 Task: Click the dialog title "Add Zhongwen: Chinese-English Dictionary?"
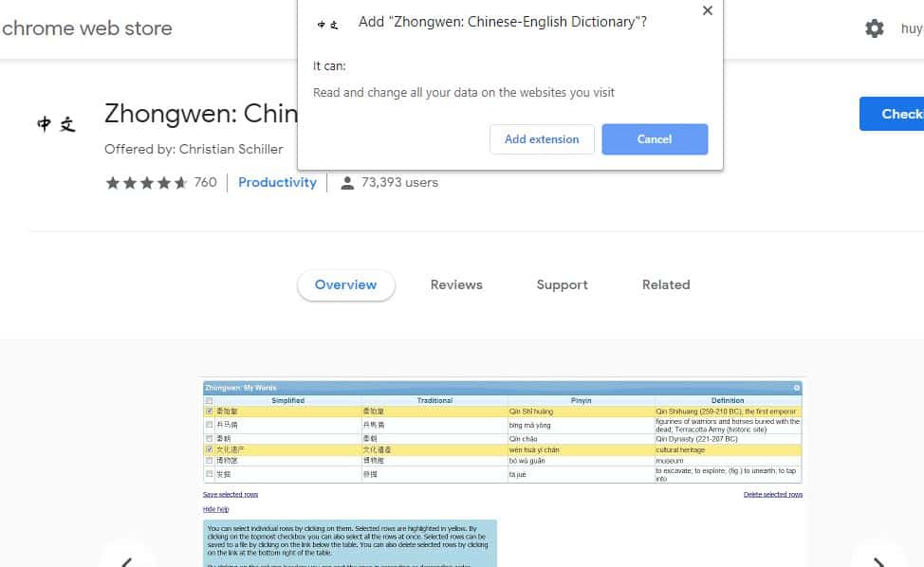(x=503, y=22)
